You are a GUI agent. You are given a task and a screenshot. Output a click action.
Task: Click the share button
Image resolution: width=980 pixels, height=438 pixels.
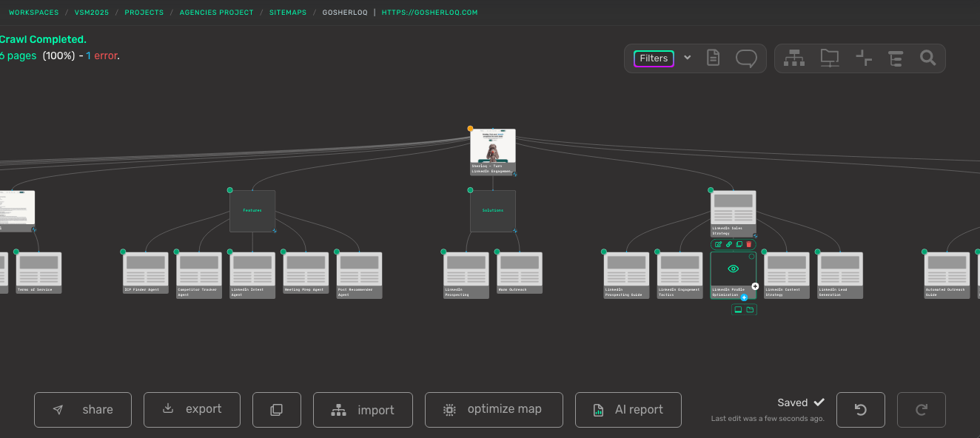point(83,410)
